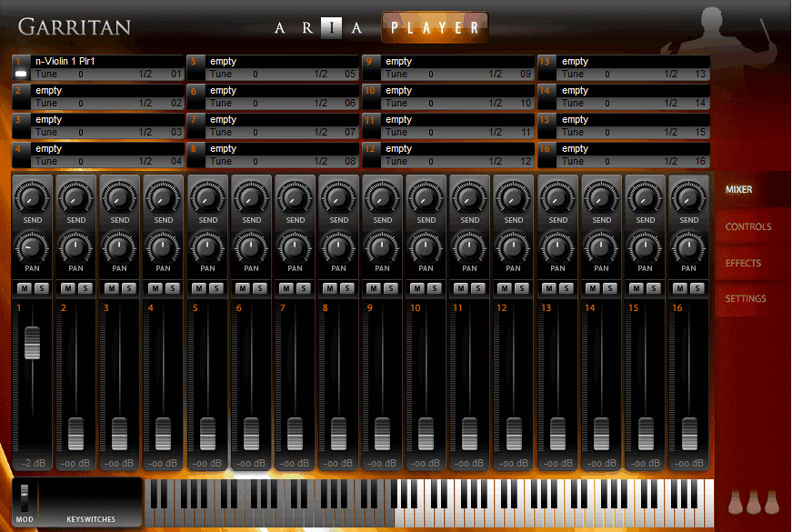Open empty instrument slot 2 menu
The width and height of the screenshot is (792, 532).
(x=107, y=90)
